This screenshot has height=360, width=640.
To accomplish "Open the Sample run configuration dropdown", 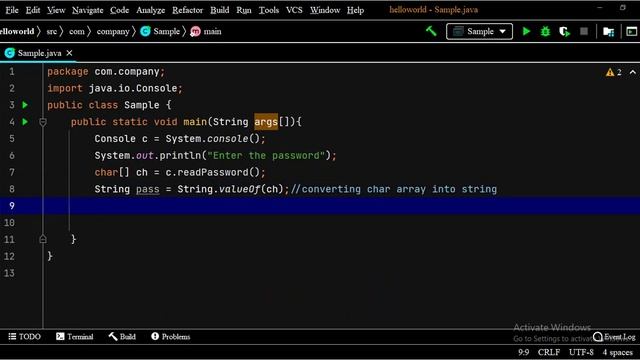I will [x=479, y=31].
